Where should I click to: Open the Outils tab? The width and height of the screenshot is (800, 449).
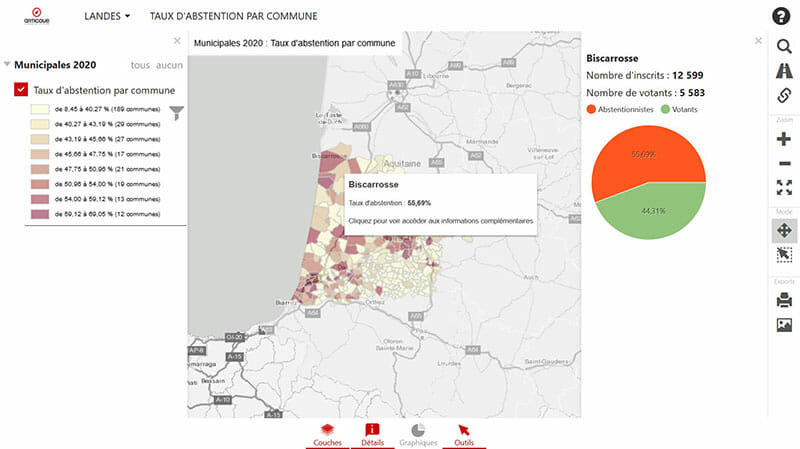pyautogui.click(x=464, y=435)
